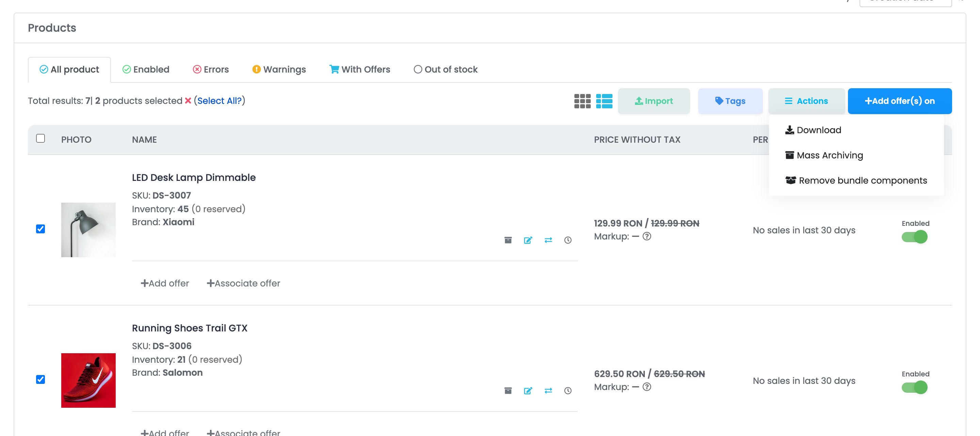Switch to the Errors tab
The height and width of the screenshot is (436, 980).
(x=211, y=69)
